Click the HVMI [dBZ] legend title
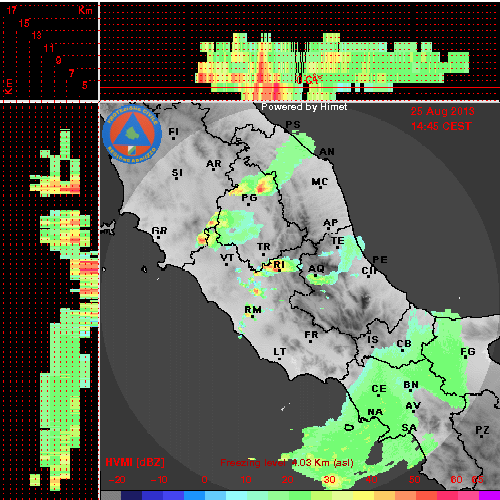This screenshot has height=500, width=500. click(135, 462)
